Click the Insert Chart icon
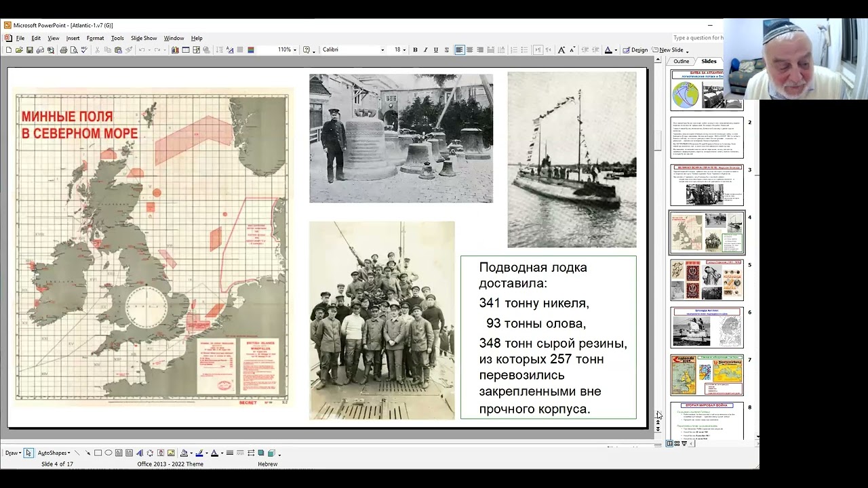The width and height of the screenshot is (868, 488). (175, 49)
